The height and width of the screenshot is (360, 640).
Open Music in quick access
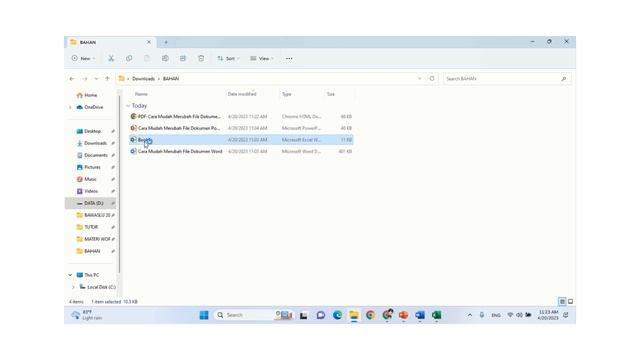coord(87,179)
